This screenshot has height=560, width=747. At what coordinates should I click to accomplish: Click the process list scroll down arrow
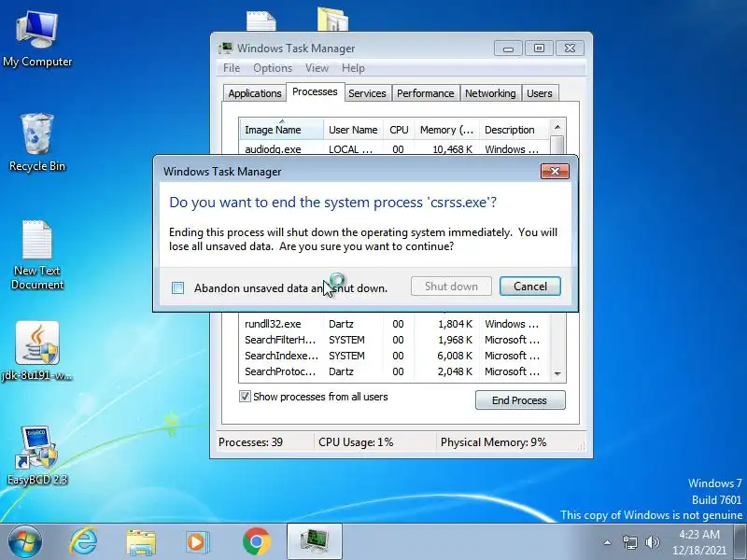tap(557, 374)
